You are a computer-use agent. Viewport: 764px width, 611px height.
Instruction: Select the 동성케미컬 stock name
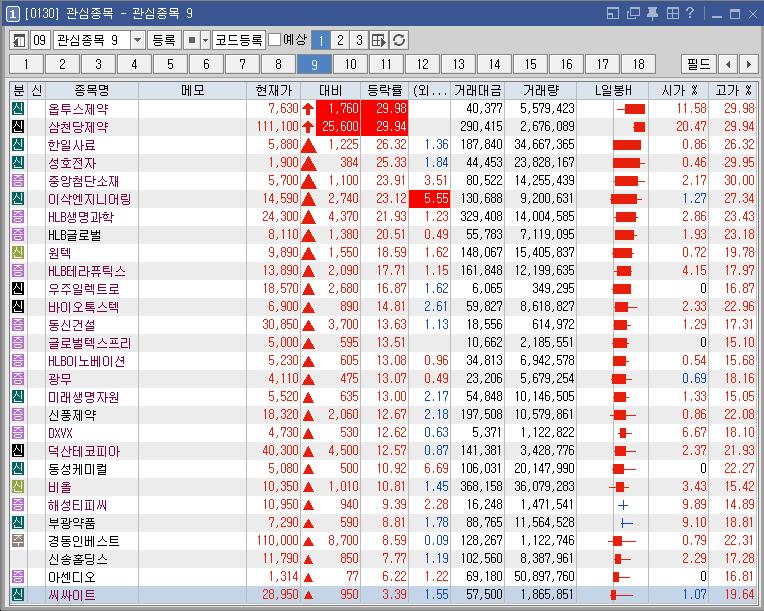point(78,469)
